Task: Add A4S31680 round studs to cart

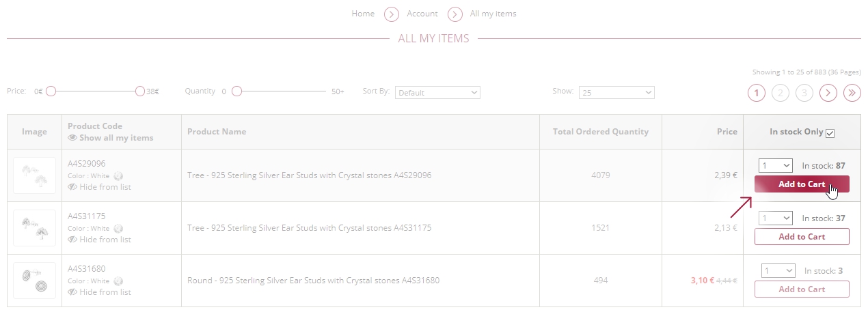Action: 802,289
